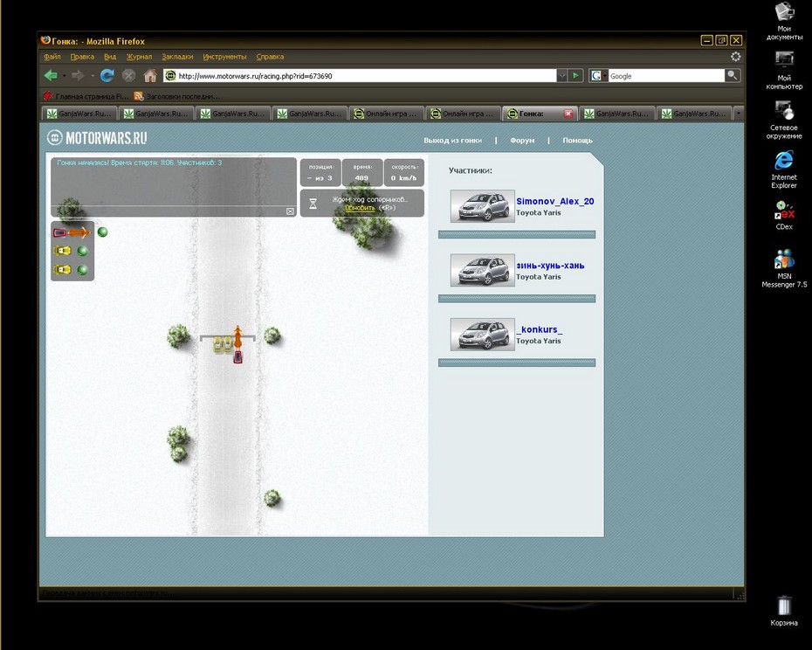812x650 pixels.
Task: Click the Обновить refresh link
Action: point(360,208)
